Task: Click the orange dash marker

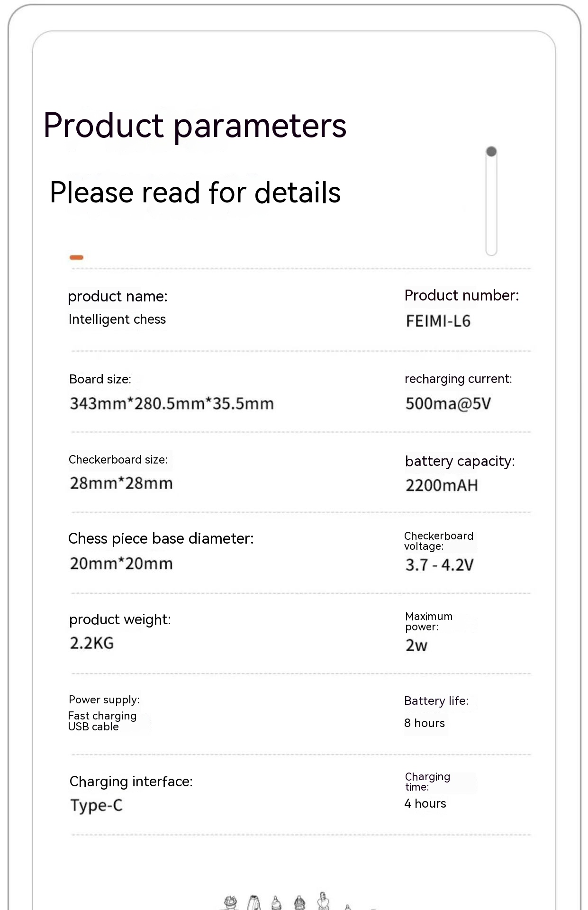Action: pyautogui.click(x=76, y=257)
